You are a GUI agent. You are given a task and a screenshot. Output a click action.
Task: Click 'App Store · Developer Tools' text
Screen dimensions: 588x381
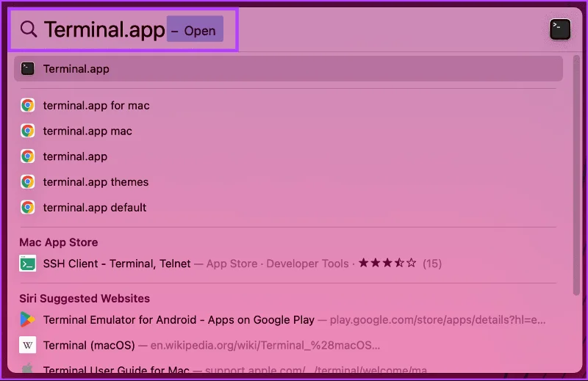point(278,264)
